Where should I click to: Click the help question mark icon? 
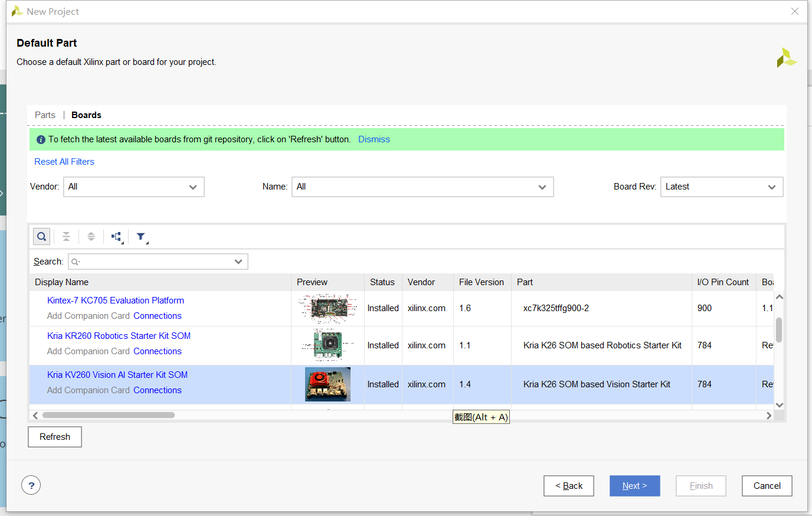coord(31,485)
